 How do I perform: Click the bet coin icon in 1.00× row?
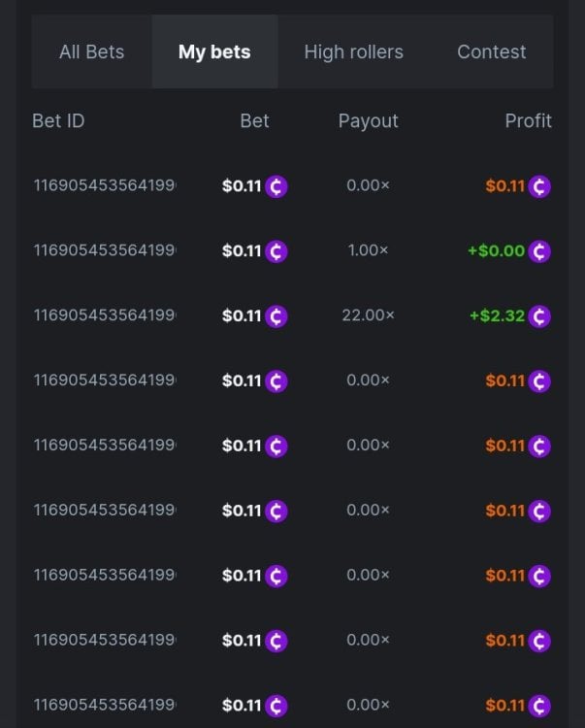(x=276, y=251)
